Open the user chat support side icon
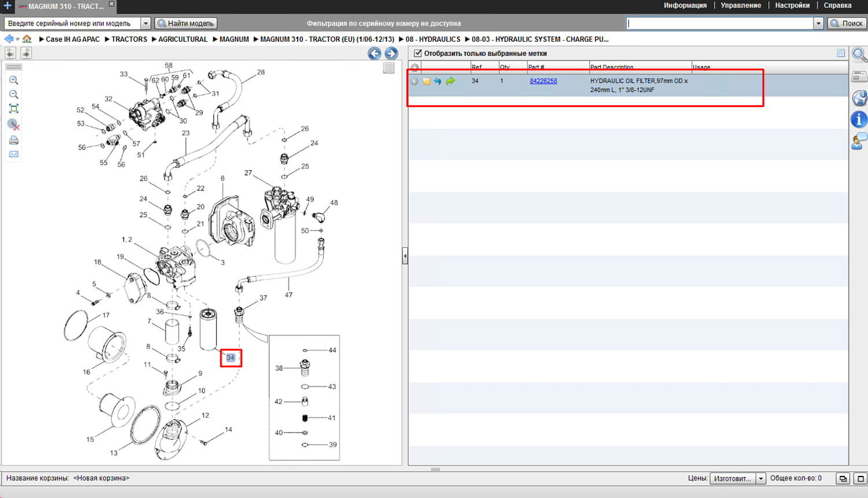Viewport: 868px width, 498px height. [x=859, y=141]
